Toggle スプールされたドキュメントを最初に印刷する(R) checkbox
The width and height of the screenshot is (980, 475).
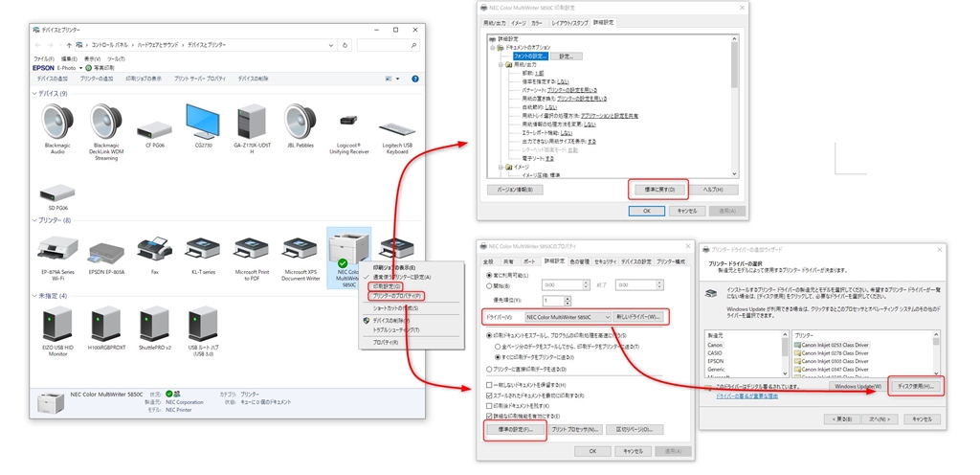[489, 396]
